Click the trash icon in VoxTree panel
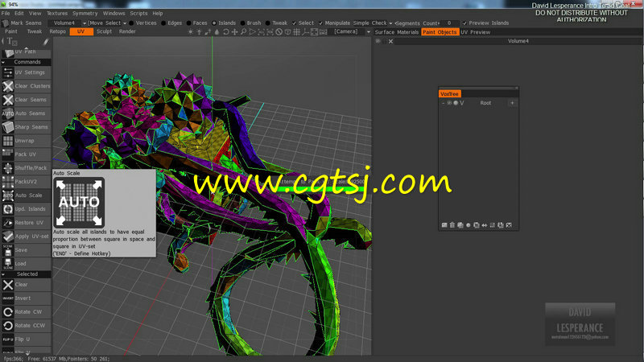644x362 pixels. pyautogui.click(x=452, y=225)
